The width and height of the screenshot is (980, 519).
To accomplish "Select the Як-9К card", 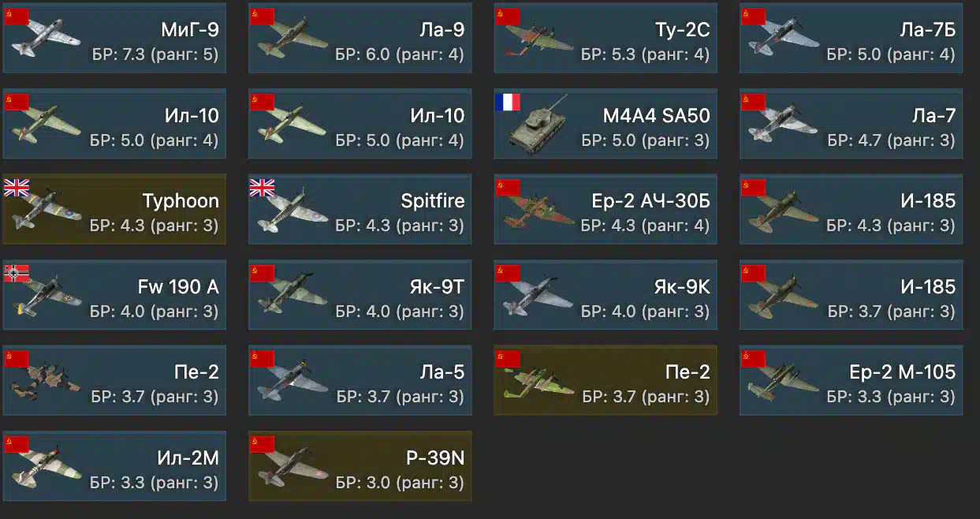I will 606,295.
